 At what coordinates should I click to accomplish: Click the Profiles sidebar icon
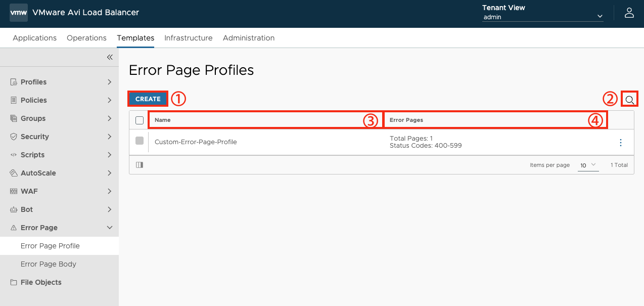click(14, 82)
